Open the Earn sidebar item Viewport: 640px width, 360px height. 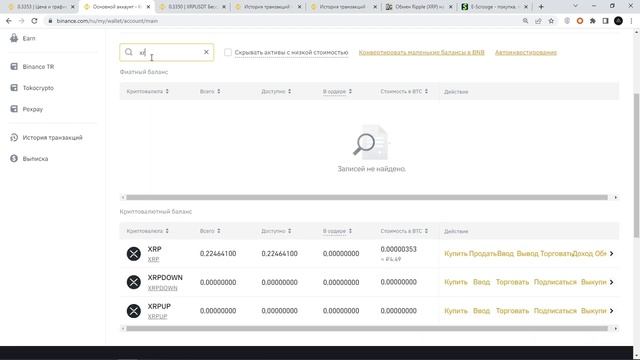point(23,38)
